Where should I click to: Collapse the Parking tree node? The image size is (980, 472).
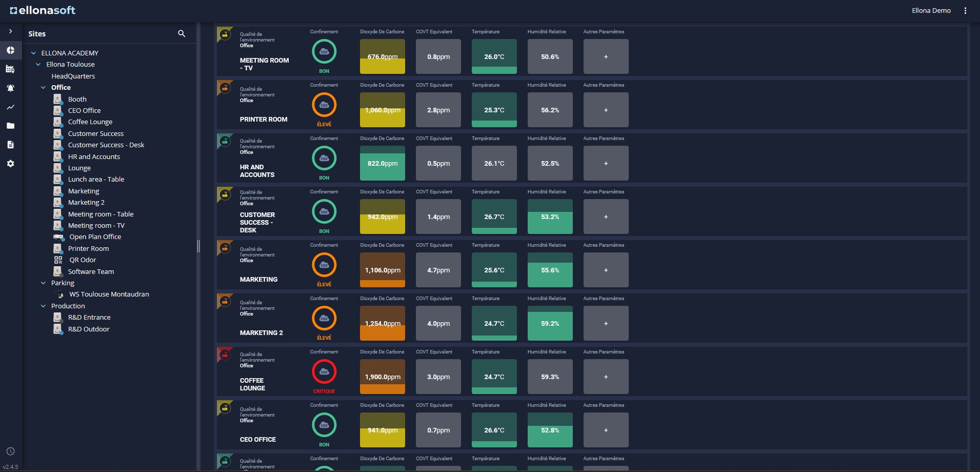(43, 283)
